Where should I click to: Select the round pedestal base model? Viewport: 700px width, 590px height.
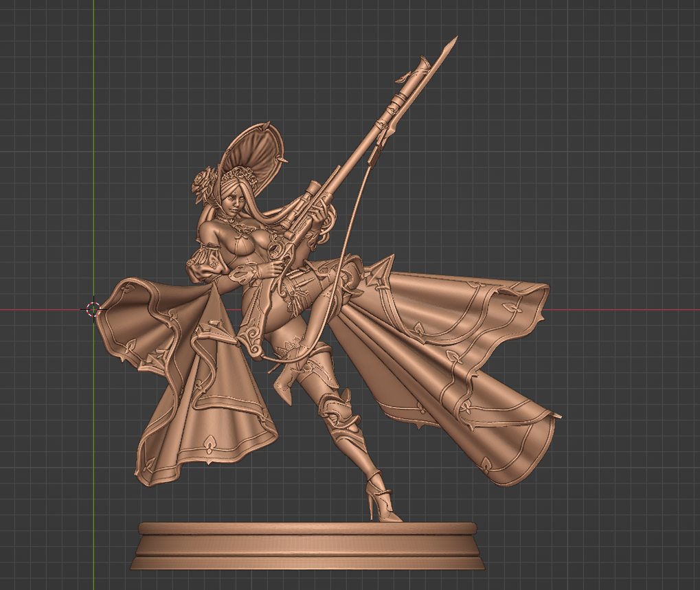[308, 546]
